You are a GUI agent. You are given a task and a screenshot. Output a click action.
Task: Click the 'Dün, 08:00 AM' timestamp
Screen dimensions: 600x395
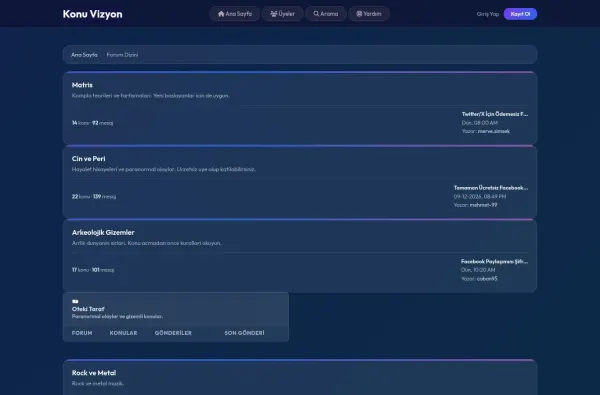479,123
